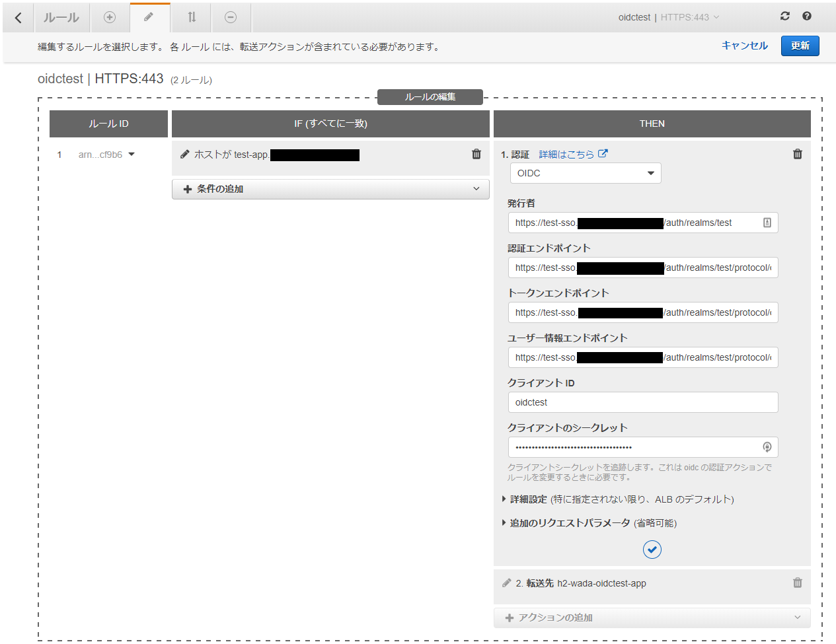
Task: Click the reorder rules arrows icon
Action: coord(190,17)
